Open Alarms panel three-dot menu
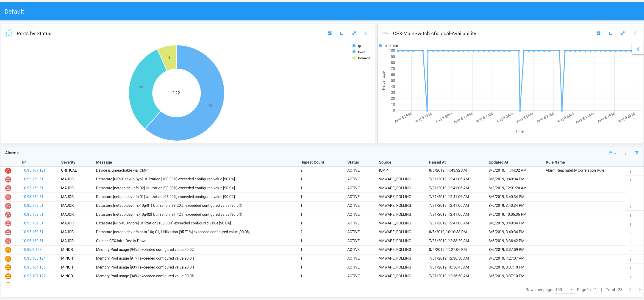This screenshot has width=644, height=300. point(626,153)
